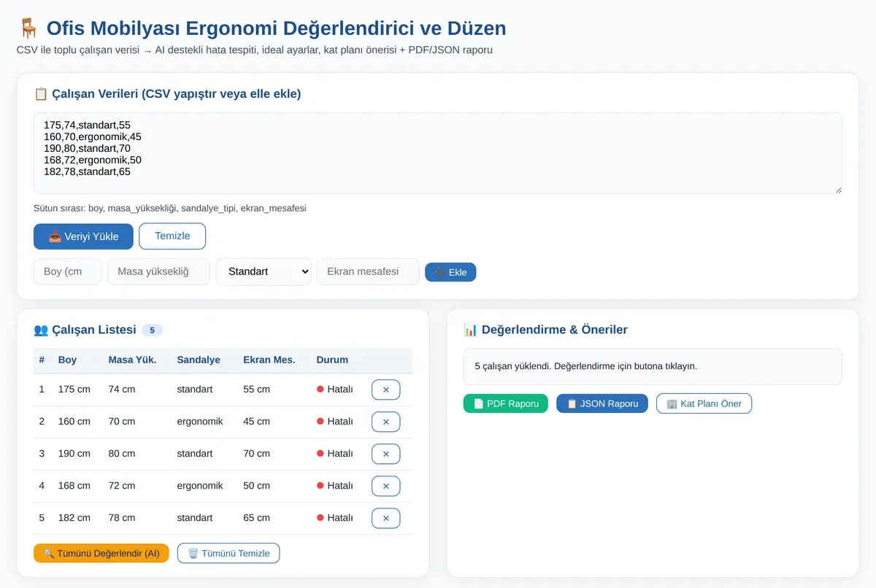The width and height of the screenshot is (876, 588).
Task: Click the Ekran Mes. column header
Action: coord(269,360)
